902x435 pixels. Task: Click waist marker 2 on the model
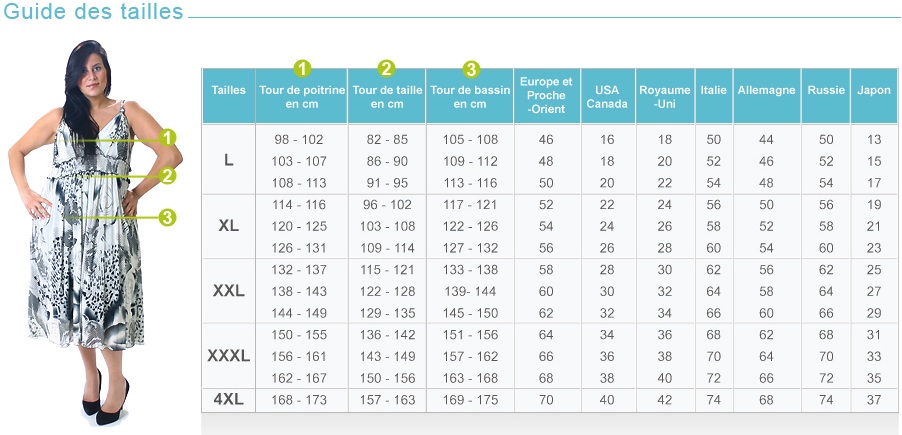tap(167, 175)
